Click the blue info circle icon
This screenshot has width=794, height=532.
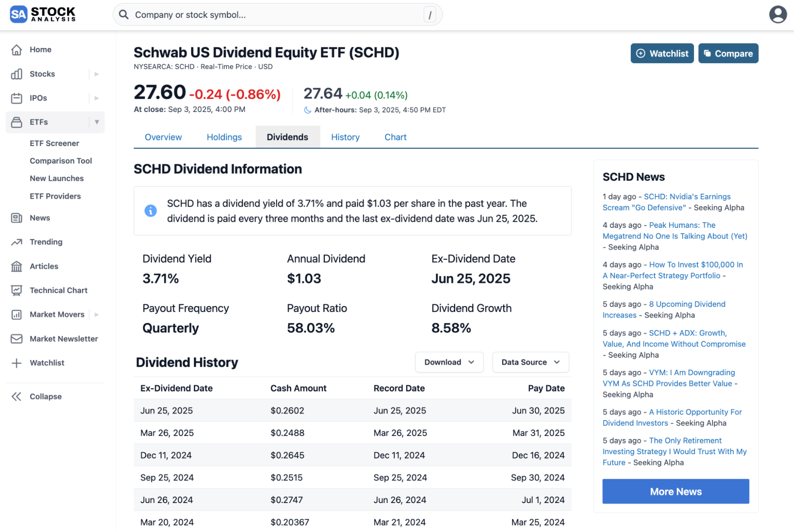pos(151,211)
